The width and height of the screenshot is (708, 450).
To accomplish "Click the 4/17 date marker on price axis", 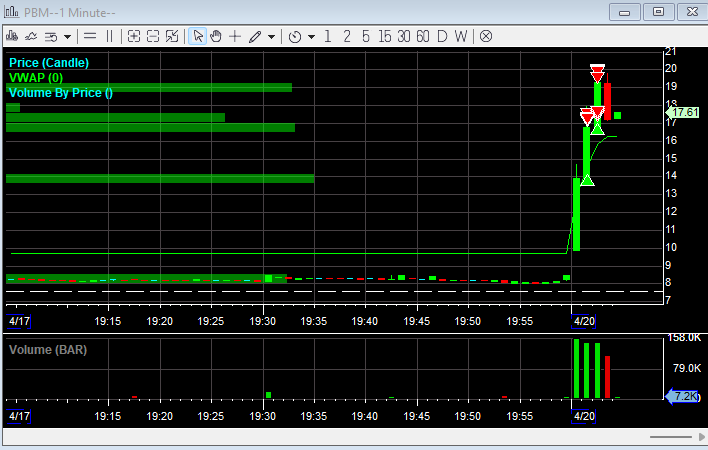I will click(19, 321).
